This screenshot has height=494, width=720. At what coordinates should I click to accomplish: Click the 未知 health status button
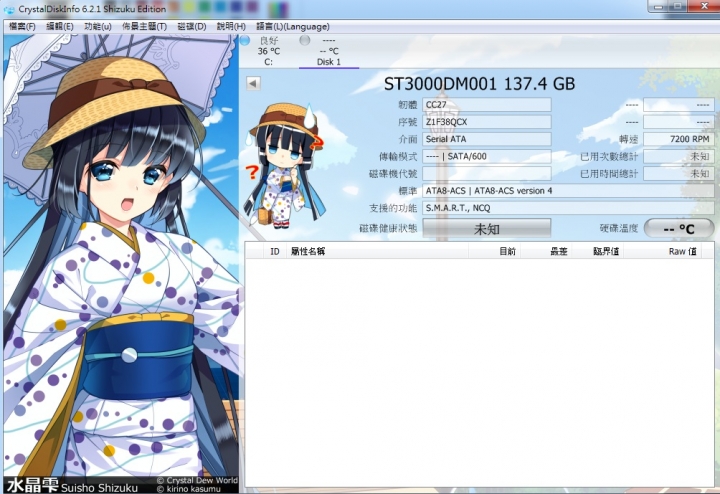[x=487, y=228]
